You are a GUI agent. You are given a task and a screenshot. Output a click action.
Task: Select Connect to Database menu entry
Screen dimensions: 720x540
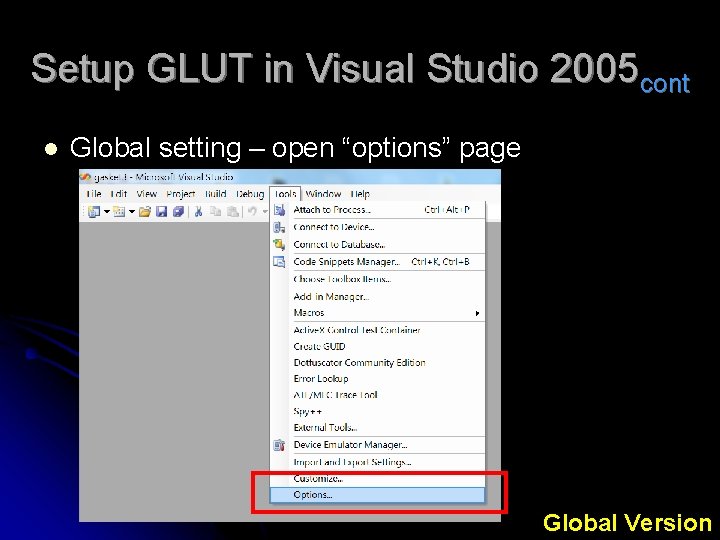tap(377, 245)
